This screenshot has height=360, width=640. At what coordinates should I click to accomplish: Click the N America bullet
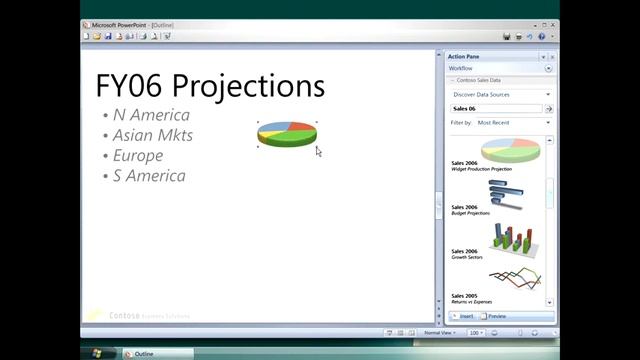tap(151, 115)
